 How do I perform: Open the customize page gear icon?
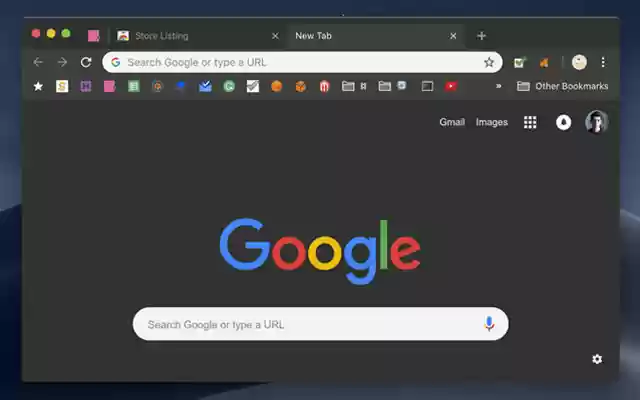point(597,359)
